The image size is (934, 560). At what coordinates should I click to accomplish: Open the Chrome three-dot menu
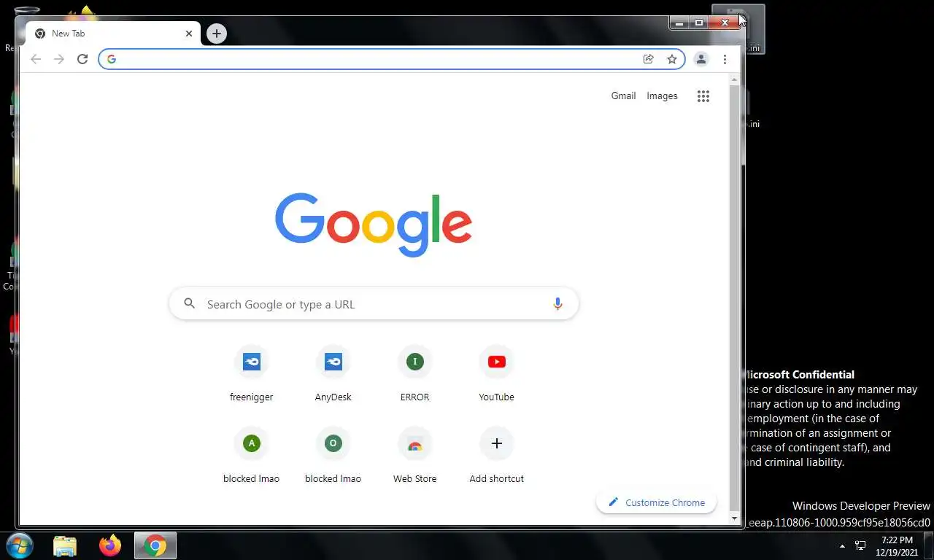[725, 59]
